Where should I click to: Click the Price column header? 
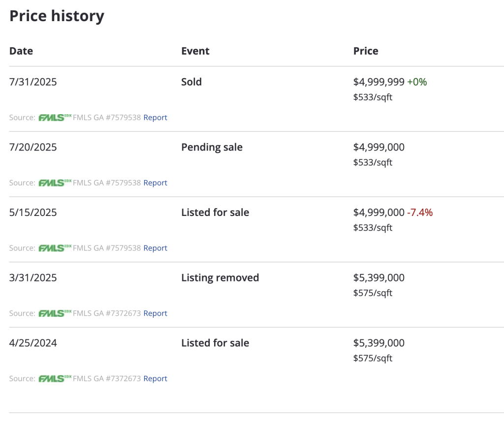tap(366, 51)
